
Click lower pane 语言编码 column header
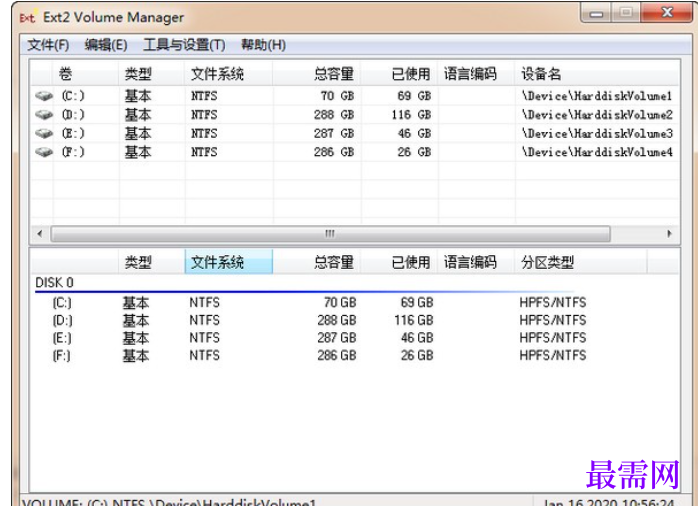pos(476,262)
